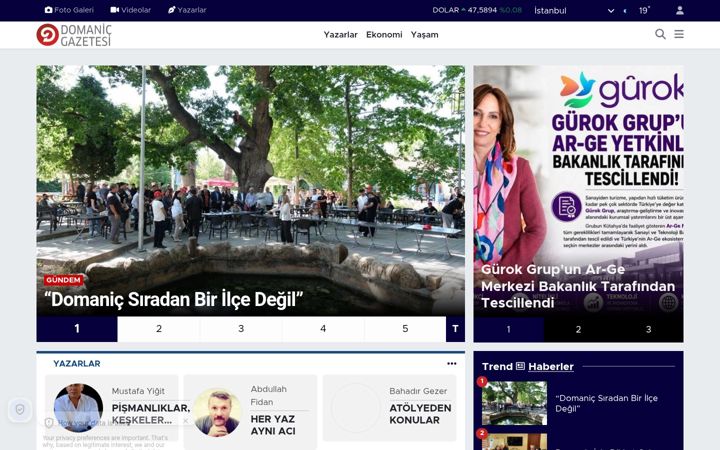The image size is (720, 450).
Task: Open the Yazarlar pen link in top bar
Action: pos(187,10)
